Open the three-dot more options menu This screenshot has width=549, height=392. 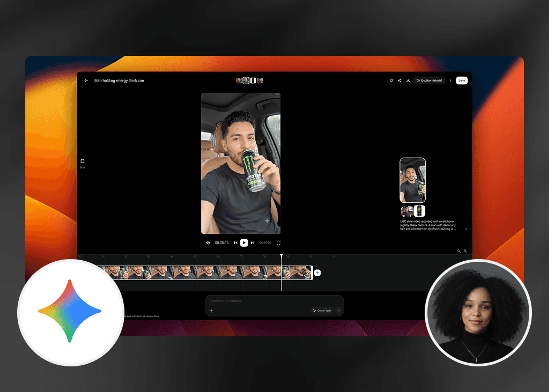450,80
